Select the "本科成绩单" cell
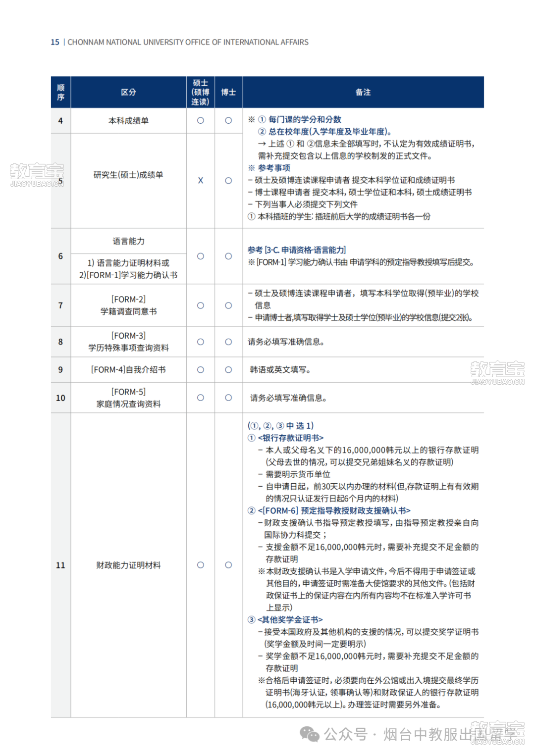The height and width of the screenshot is (756, 535). coord(128,121)
